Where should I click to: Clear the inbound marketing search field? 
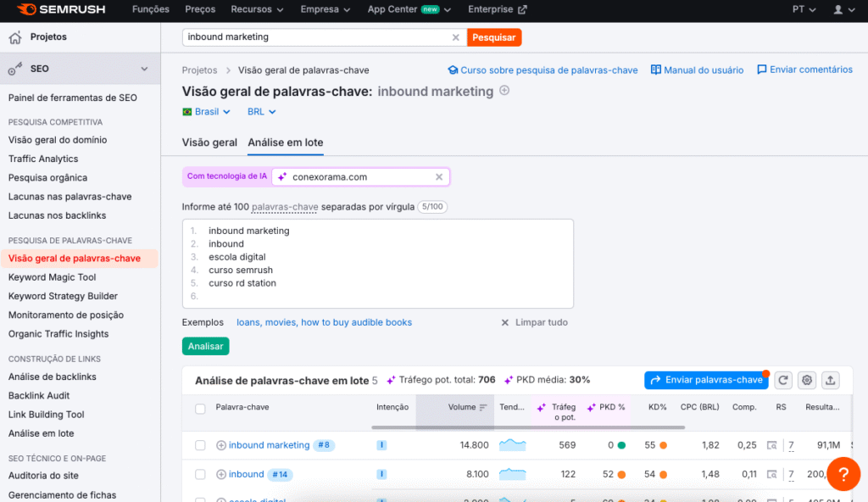click(x=455, y=37)
